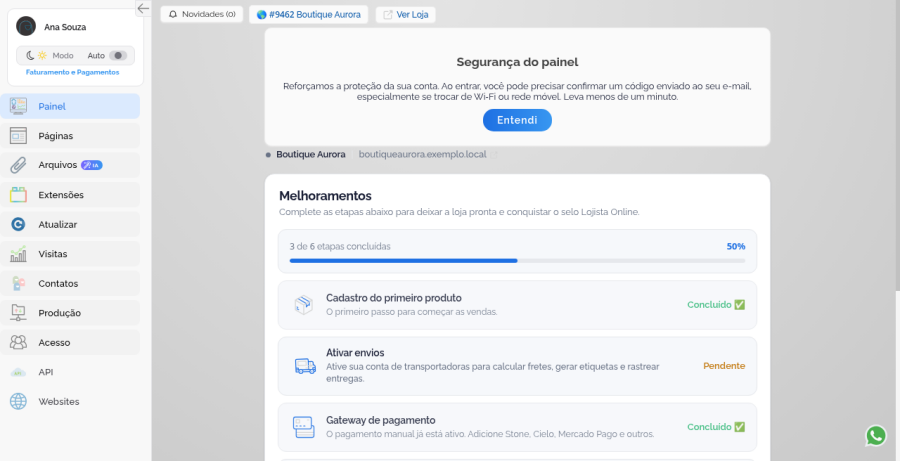Click the delivery truck icon
The image size is (900, 461).
coord(305,366)
